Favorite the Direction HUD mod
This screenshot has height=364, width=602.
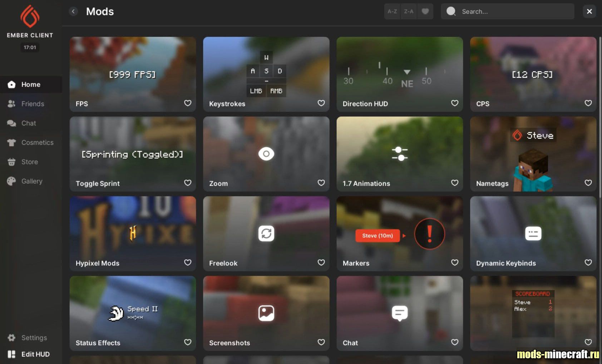(455, 103)
